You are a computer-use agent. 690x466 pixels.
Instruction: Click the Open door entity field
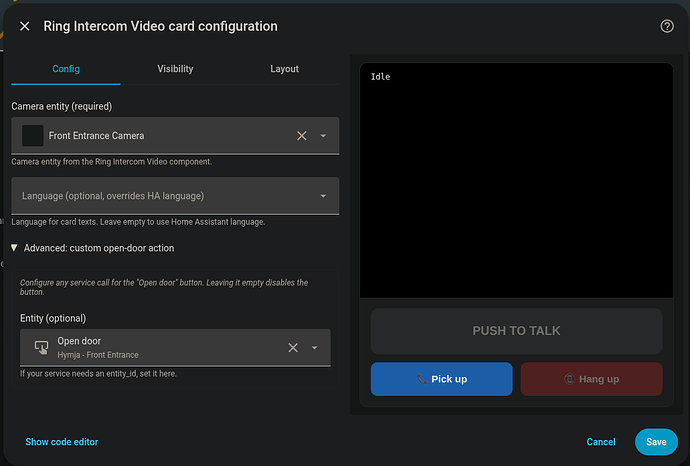click(175, 348)
